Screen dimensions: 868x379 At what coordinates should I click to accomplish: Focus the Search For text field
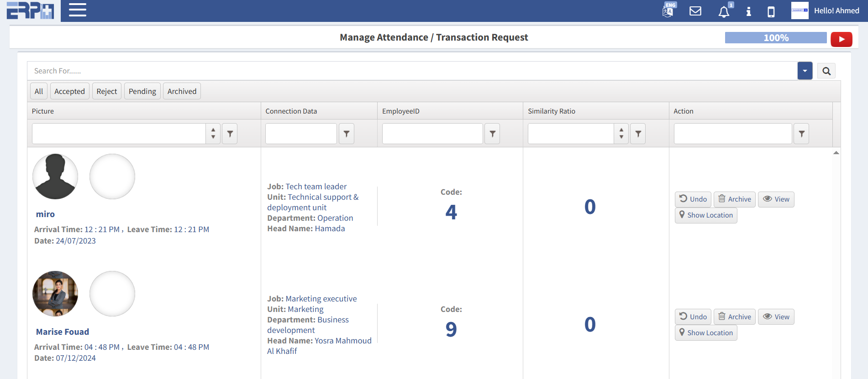tap(411, 71)
